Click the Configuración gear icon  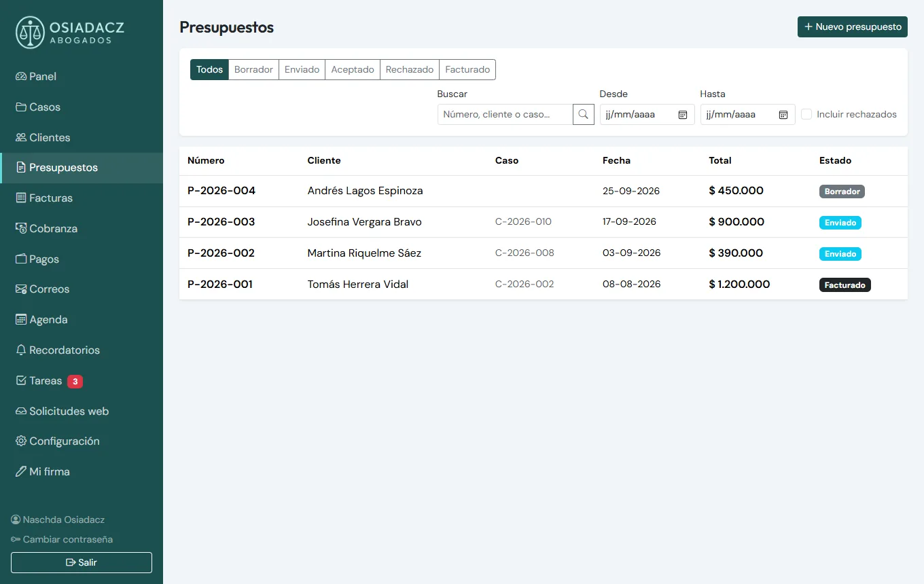[x=21, y=441]
